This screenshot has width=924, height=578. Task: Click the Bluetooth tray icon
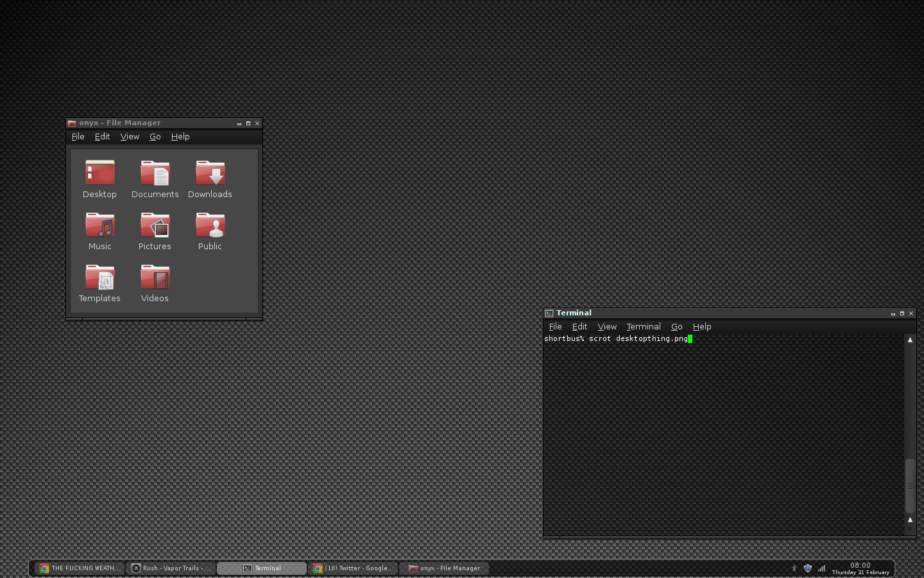pos(794,568)
